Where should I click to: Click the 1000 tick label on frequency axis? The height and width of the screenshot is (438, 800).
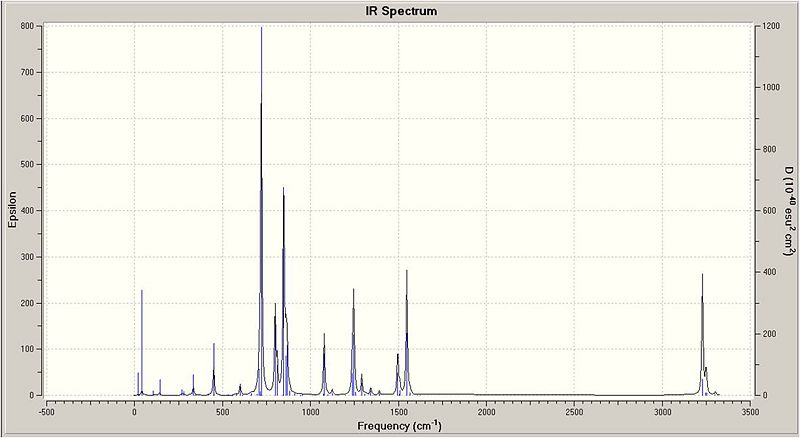pyautogui.click(x=310, y=411)
